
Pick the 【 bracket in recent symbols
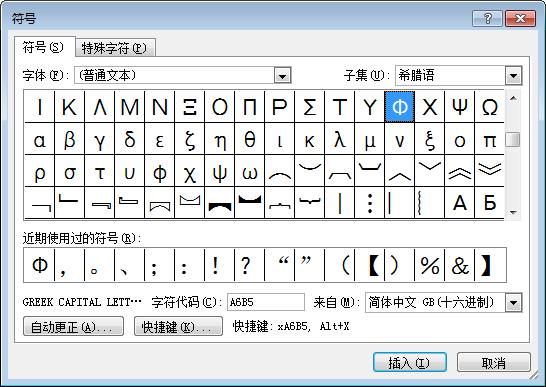(x=370, y=265)
